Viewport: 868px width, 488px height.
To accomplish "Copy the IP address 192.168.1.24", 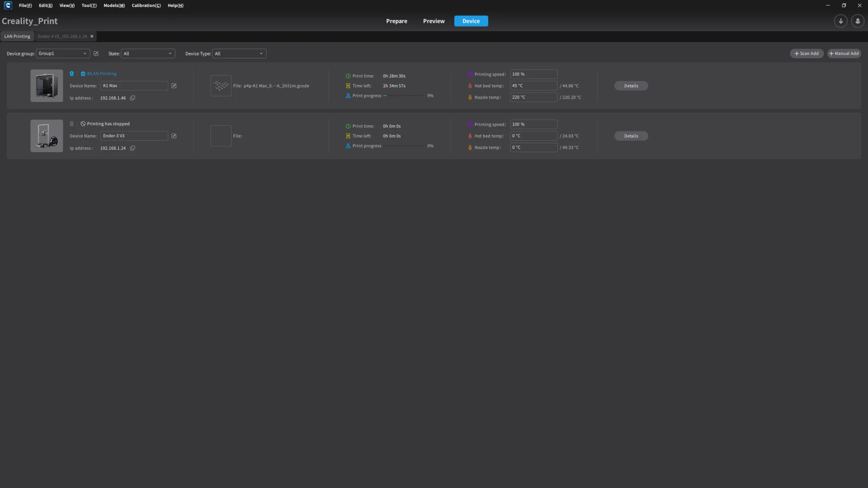I will pos(133,148).
